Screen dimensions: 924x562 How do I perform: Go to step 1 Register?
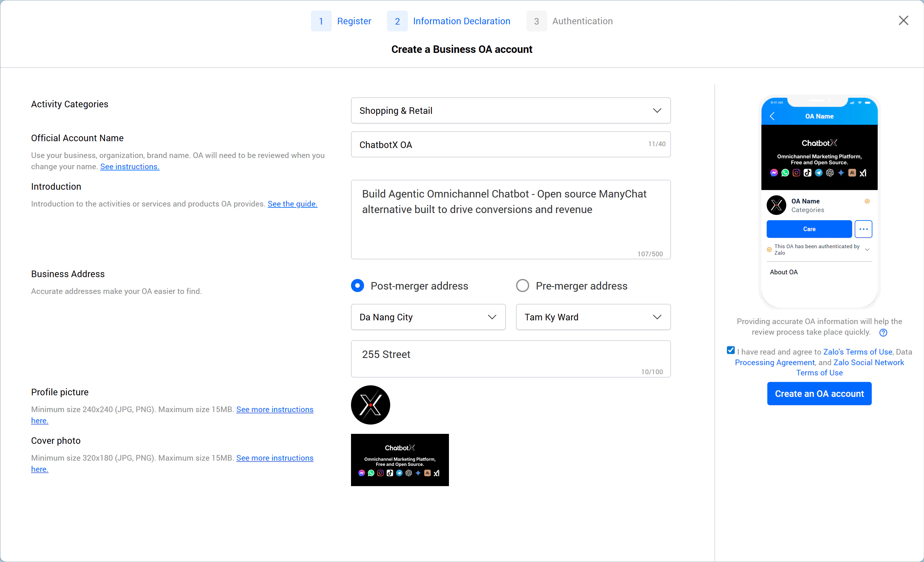(x=341, y=21)
